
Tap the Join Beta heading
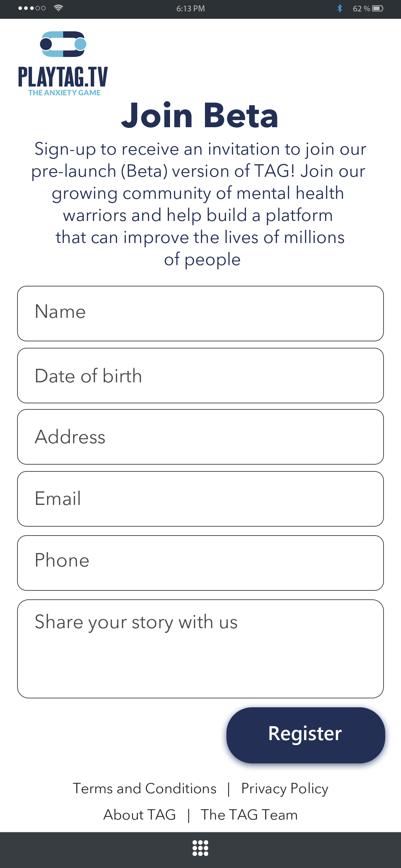200,115
